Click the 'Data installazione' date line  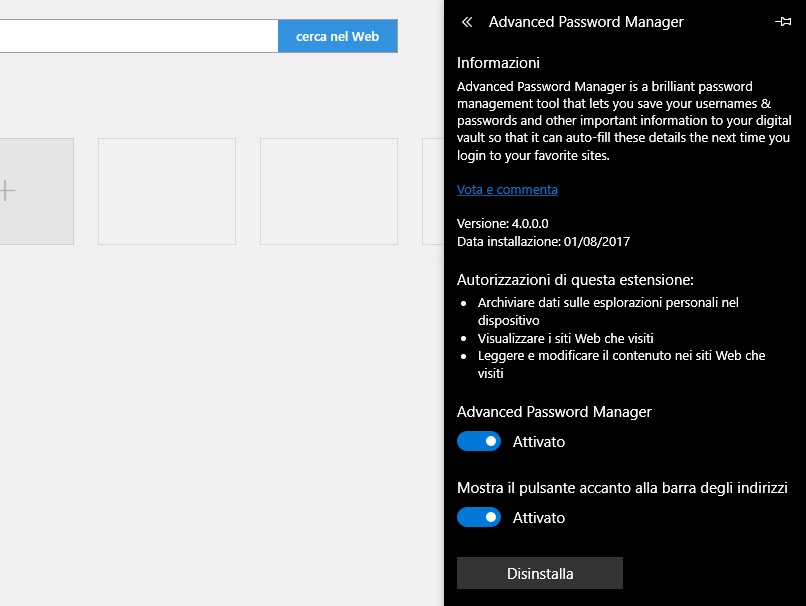click(543, 241)
